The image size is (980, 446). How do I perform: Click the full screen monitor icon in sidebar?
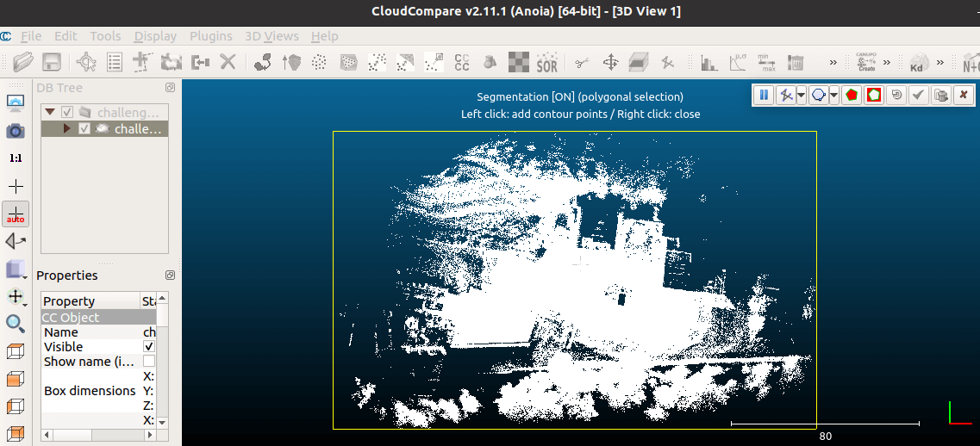(15, 102)
